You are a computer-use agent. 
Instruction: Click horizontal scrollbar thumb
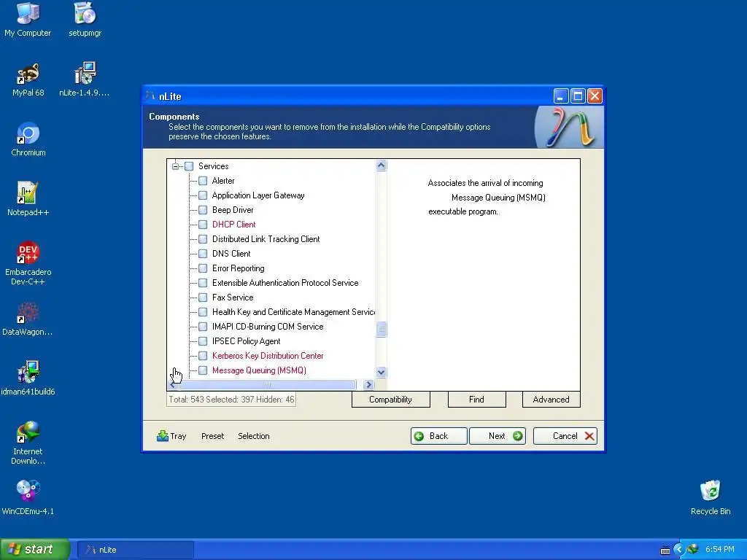267,384
